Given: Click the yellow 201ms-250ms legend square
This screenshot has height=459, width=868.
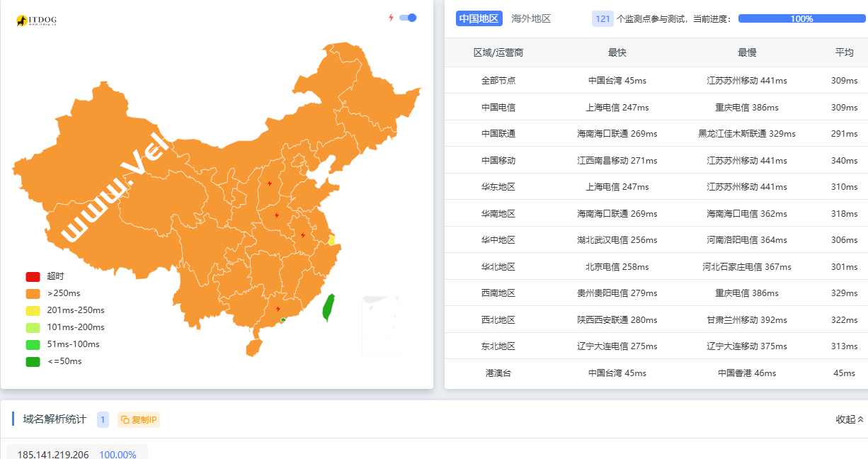Looking at the screenshot, I should [31, 310].
